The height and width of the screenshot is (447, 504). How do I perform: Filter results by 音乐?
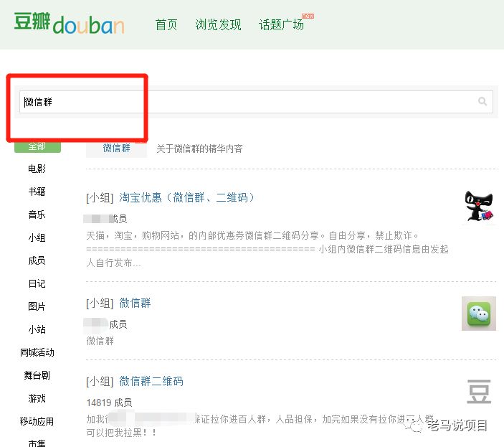(x=37, y=215)
